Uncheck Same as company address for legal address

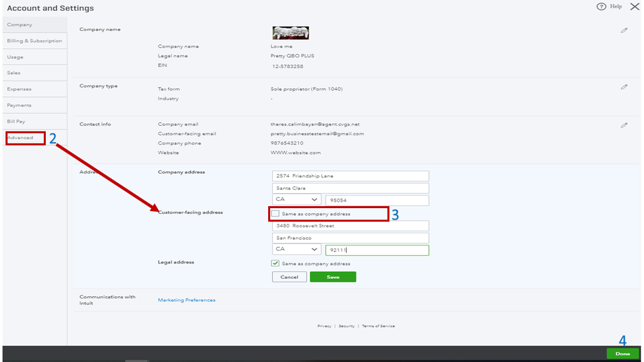275,263
